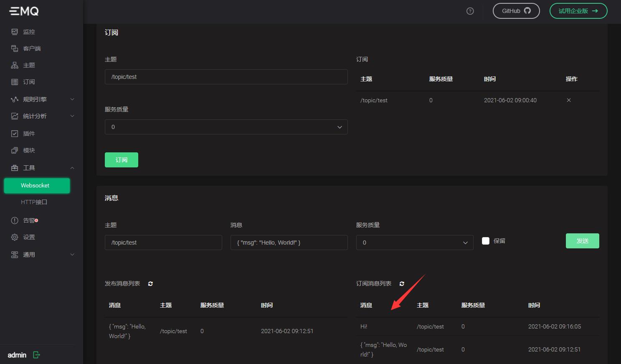This screenshot has width=621, height=364.
Task: Remove the /topic/test subscription with X
Action: 569,100
